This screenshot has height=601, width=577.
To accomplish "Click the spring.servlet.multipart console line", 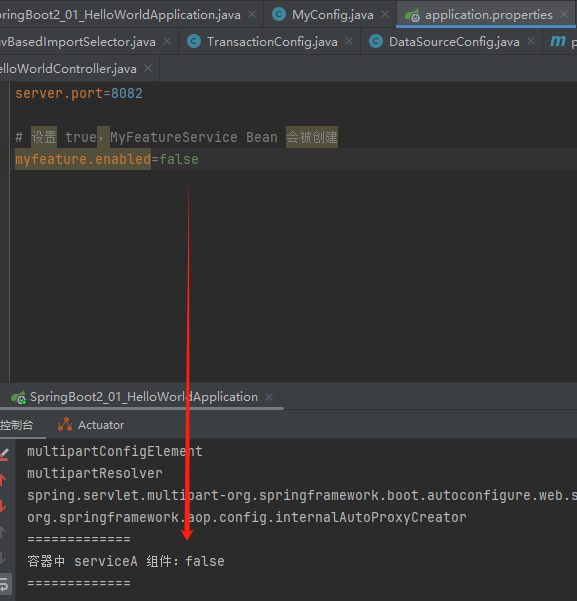I will point(302,496).
